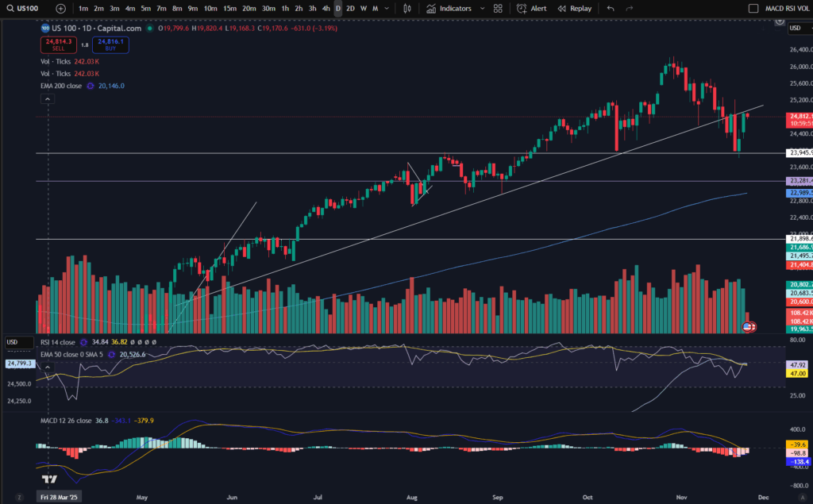The width and height of the screenshot is (813, 504).
Task: Expand the timeframe interval dropdown
Action: pyautogui.click(x=387, y=8)
